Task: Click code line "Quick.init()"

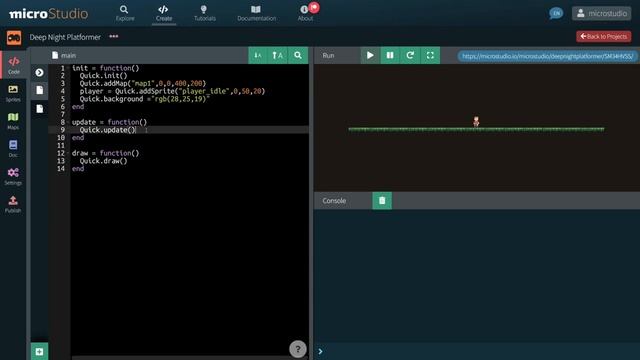Action: click(x=103, y=76)
